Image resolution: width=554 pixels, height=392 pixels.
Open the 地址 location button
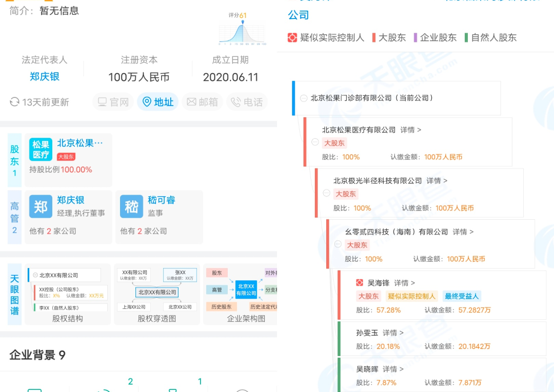[157, 102]
